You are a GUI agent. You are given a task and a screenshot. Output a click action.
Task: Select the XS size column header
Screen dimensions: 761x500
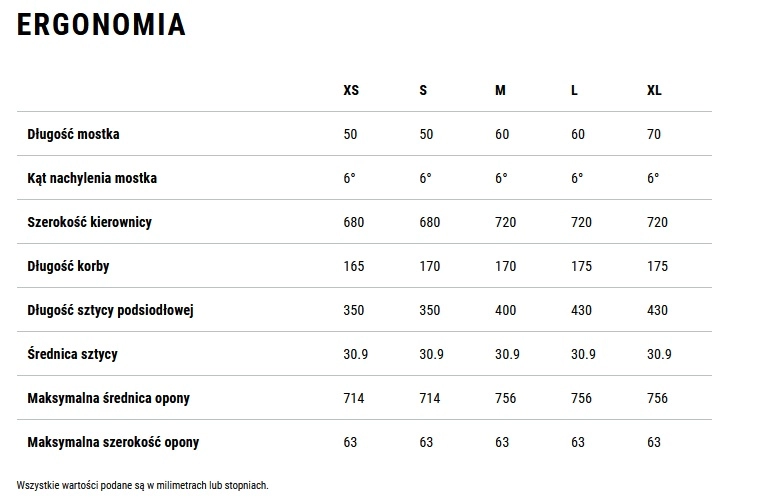[x=351, y=90]
